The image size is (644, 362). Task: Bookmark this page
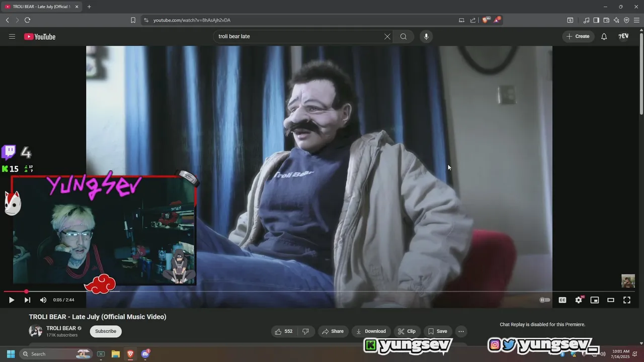[x=133, y=20]
